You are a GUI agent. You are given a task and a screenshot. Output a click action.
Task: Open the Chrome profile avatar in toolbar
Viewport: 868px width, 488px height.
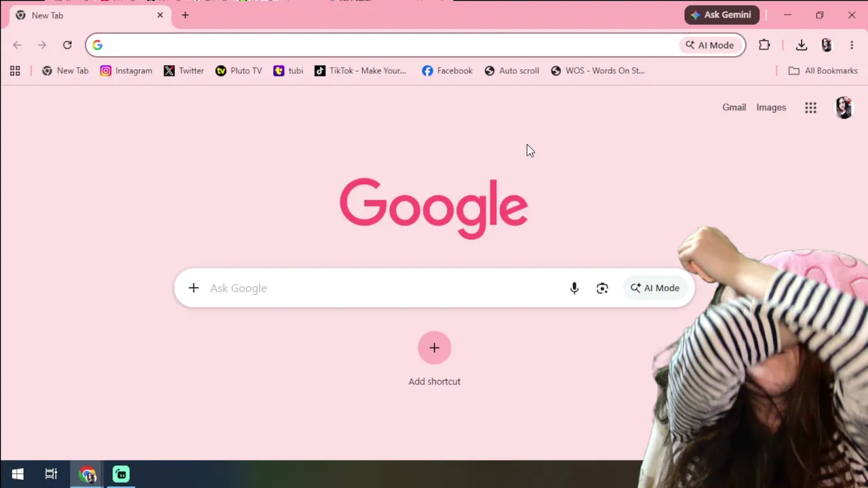pyautogui.click(x=826, y=45)
